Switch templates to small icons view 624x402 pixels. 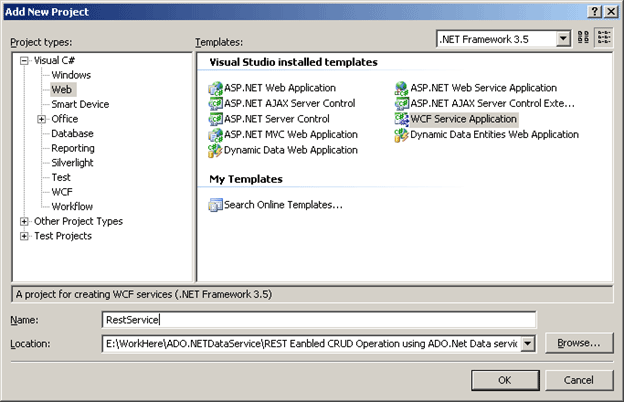603,38
